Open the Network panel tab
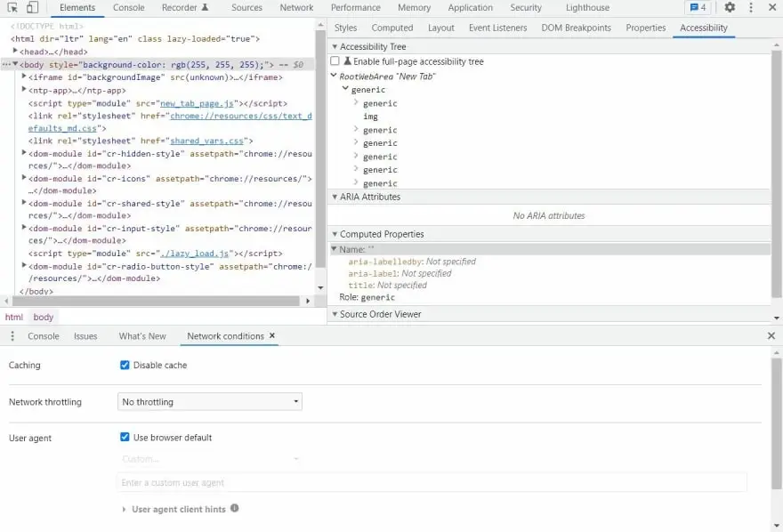This screenshot has height=532, width=783. [296, 7]
